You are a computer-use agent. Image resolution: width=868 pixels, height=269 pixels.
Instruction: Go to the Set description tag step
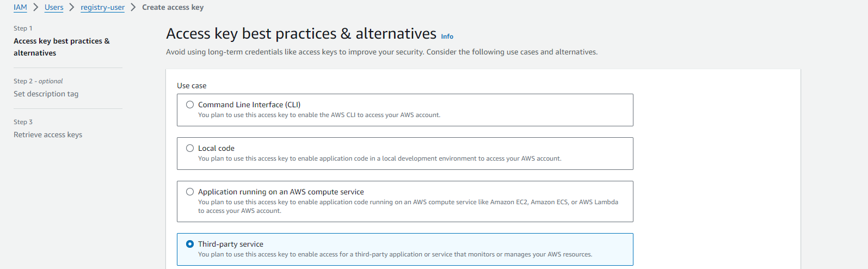46,94
